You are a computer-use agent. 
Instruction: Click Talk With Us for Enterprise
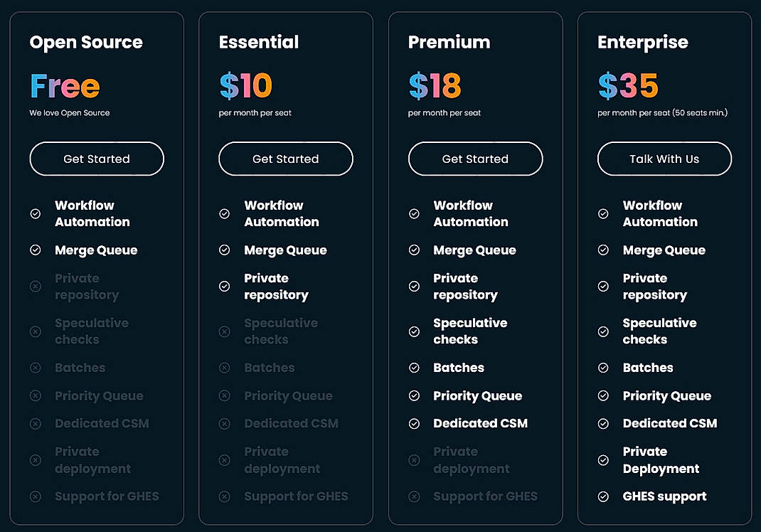[664, 159]
